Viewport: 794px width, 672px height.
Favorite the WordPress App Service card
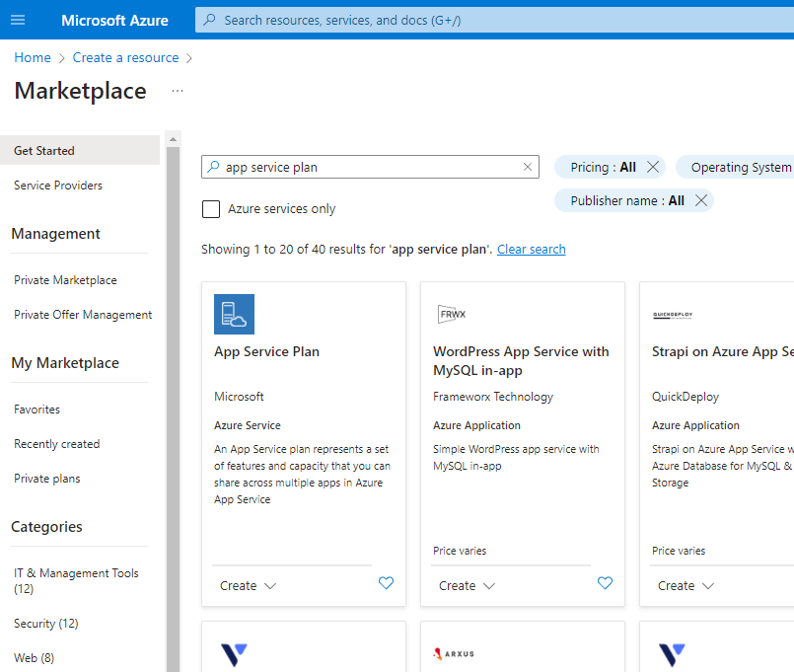pos(605,583)
